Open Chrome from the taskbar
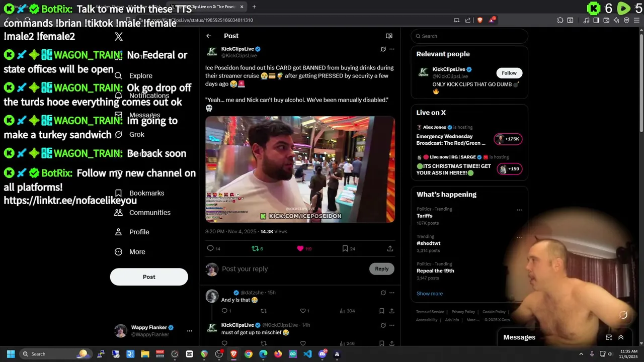This screenshot has height=362, width=644. tap(249, 354)
